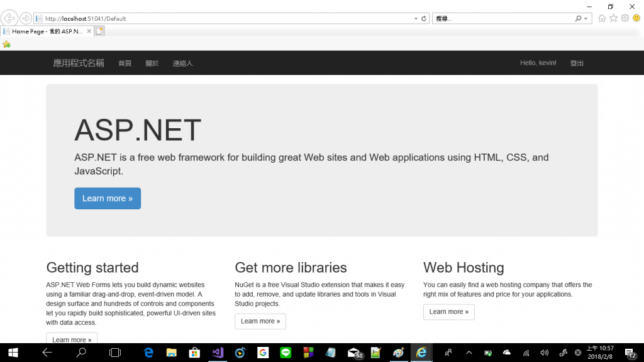Screen dimensions: 644x362
Task: Go back with the browser back arrow
Action: [x=9, y=18]
